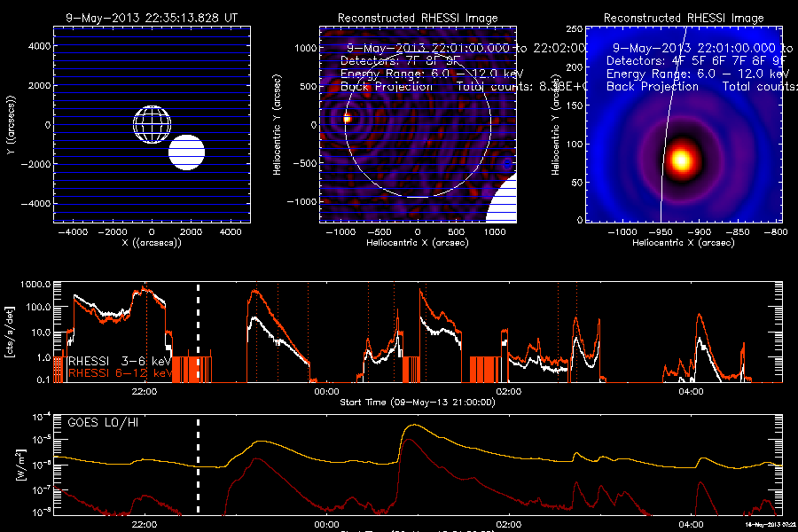Click 'Back Projection' text in right panel
798x532 pixels.
click(652, 87)
